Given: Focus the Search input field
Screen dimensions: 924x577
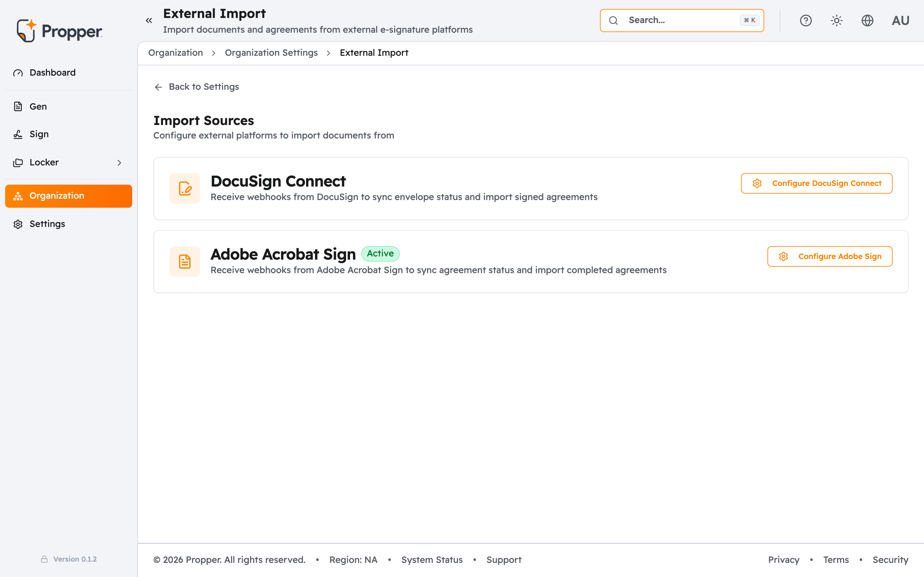Looking at the screenshot, I should tap(682, 21).
